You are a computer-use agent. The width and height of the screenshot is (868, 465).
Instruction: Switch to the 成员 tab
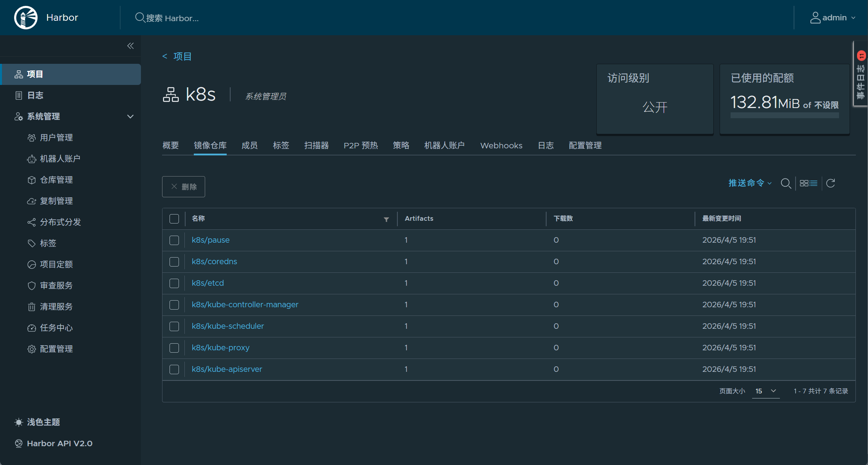(249, 146)
